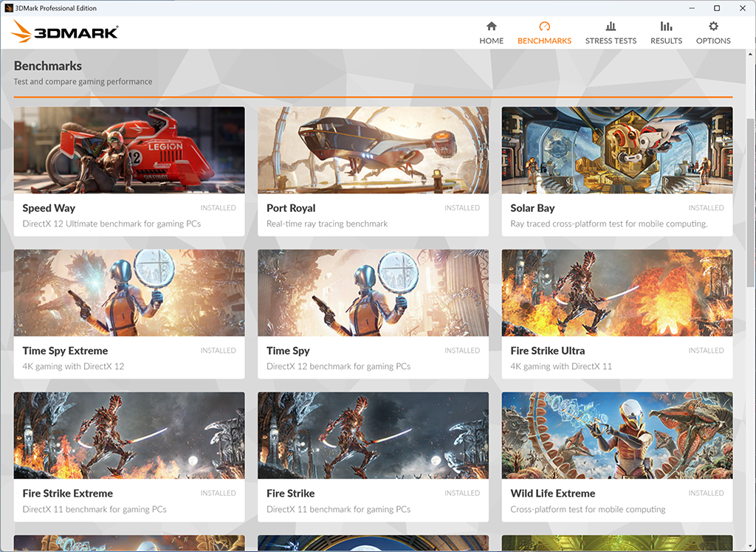Switch to the STRESS TESTS tab label
756x552 pixels.
pyautogui.click(x=611, y=41)
